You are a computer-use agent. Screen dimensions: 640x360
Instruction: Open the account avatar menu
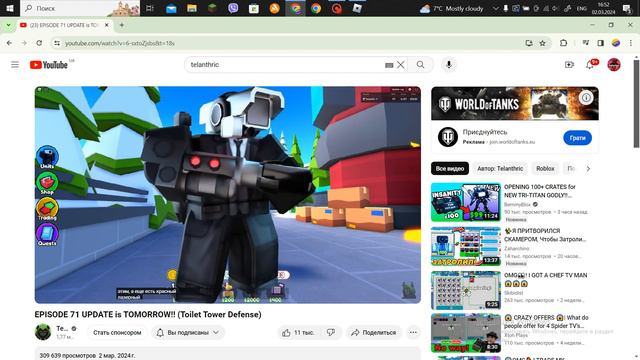pos(614,64)
